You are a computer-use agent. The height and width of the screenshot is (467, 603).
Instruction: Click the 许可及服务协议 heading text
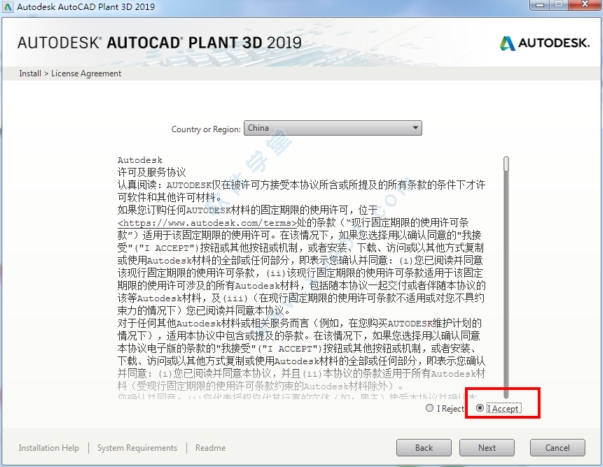point(152,172)
